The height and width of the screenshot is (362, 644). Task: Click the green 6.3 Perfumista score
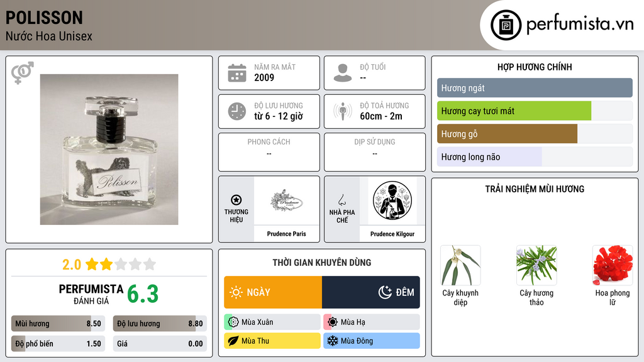(x=143, y=294)
